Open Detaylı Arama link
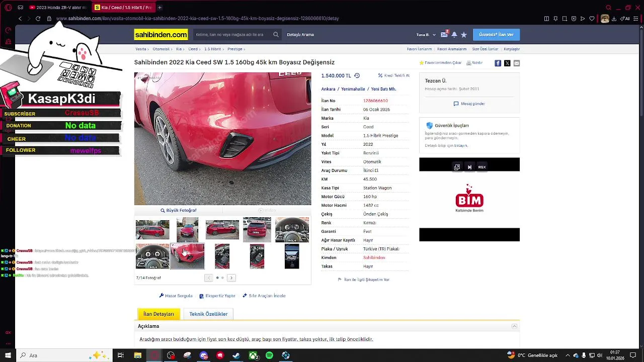This screenshot has width=644, height=362. click(300, 35)
